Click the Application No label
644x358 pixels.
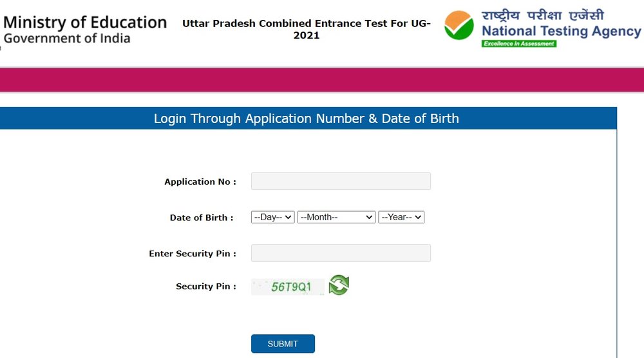click(x=200, y=182)
